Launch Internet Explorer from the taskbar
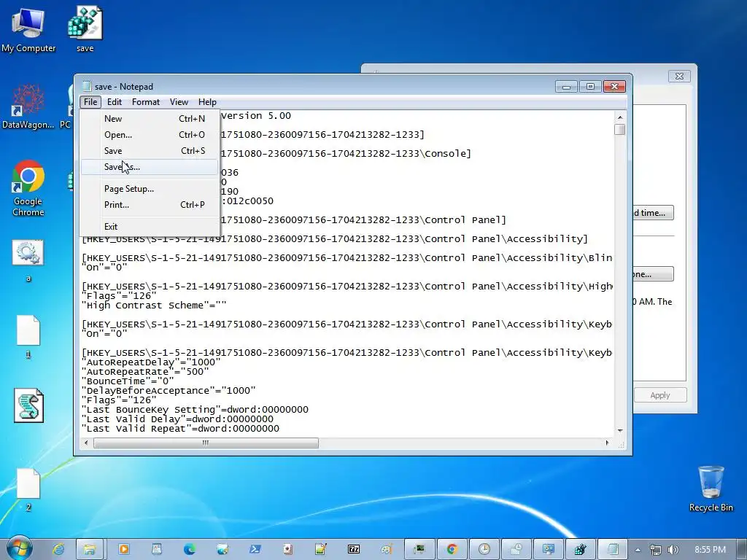747x560 pixels. point(58,550)
